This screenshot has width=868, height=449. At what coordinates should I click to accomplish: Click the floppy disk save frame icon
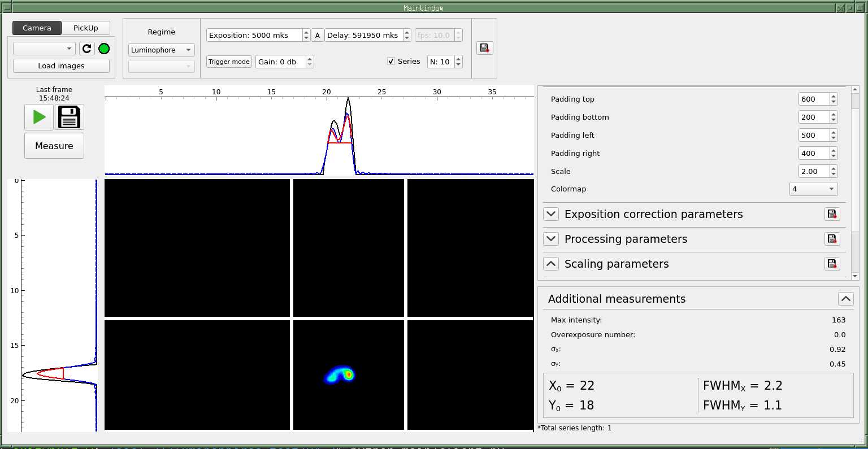click(x=70, y=117)
